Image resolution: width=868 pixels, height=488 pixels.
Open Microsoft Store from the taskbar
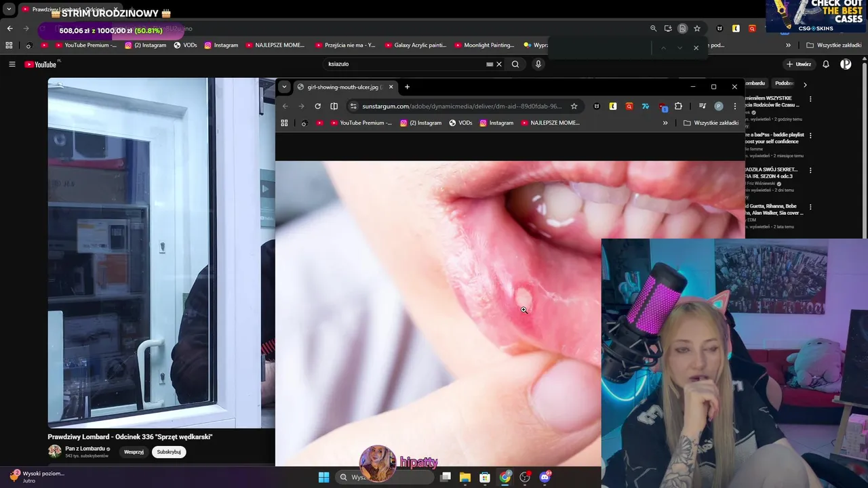click(484, 477)
